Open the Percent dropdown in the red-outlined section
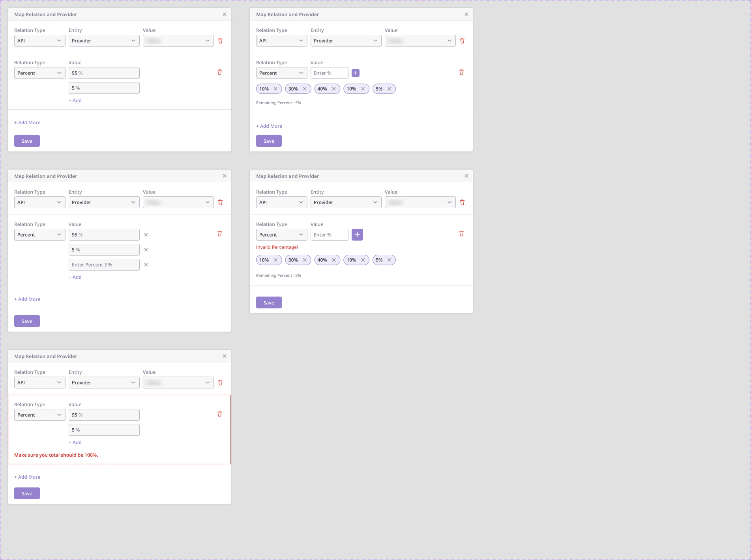The height and width of the screenshot is (560, 751). coord(40,415)
